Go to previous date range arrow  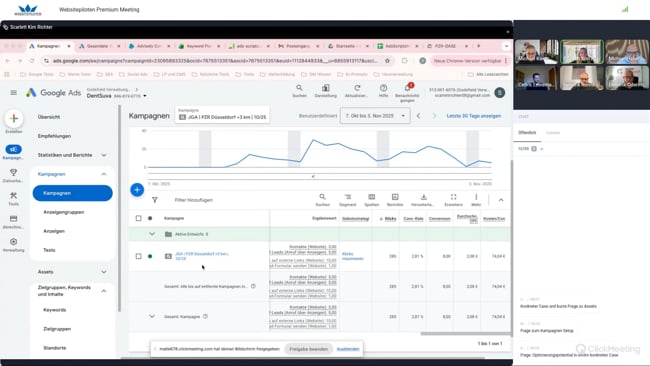click(418, 116)
